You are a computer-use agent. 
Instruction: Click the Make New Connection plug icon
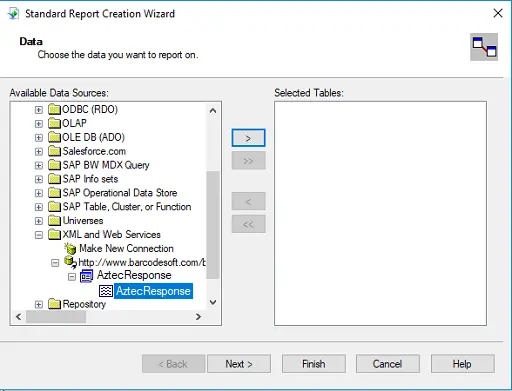(x=70, y=248)
